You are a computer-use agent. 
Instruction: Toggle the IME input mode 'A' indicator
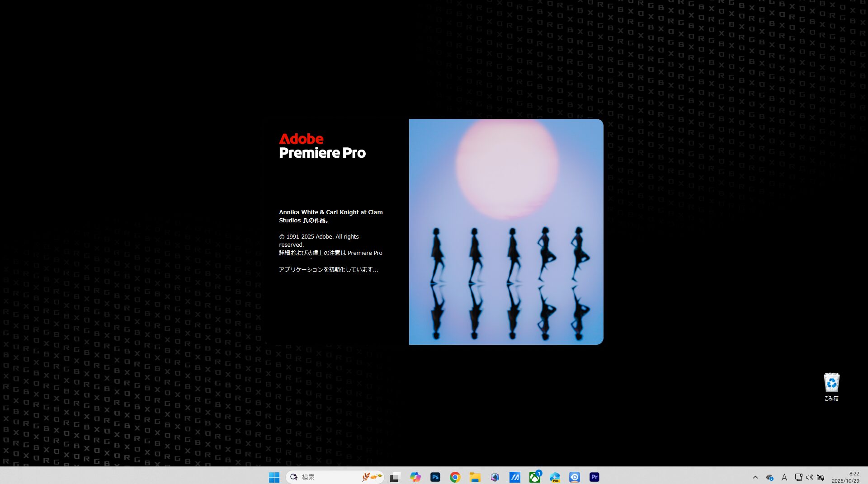coord(784,477)
